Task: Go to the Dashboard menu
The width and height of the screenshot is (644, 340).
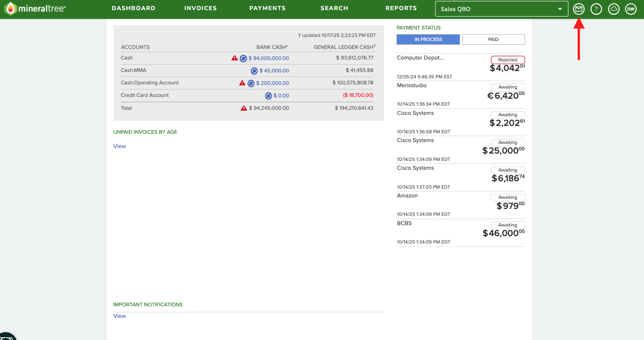Action: (134, 8)
